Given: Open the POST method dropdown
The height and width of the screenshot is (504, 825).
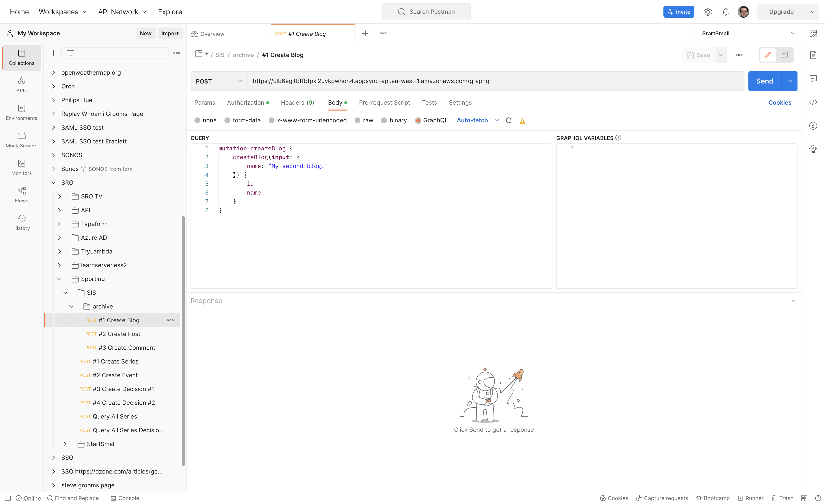Looking at the screenshot, I should [218, 81].
